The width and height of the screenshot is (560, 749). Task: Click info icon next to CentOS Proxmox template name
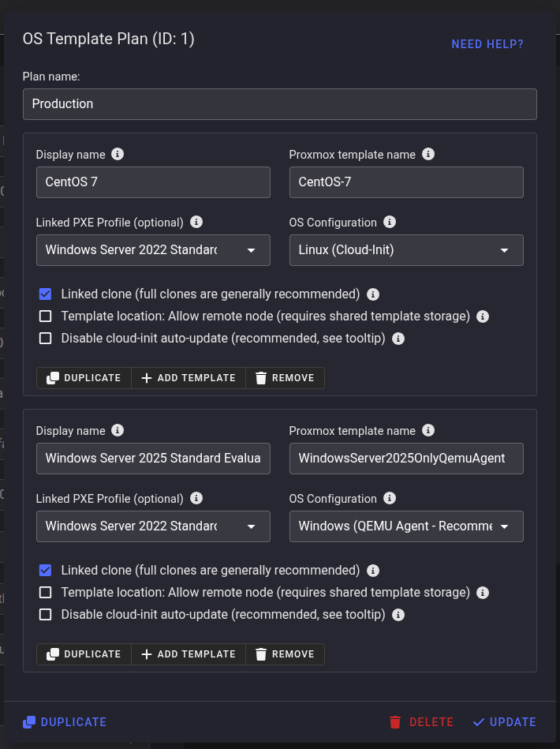[428, 155]
